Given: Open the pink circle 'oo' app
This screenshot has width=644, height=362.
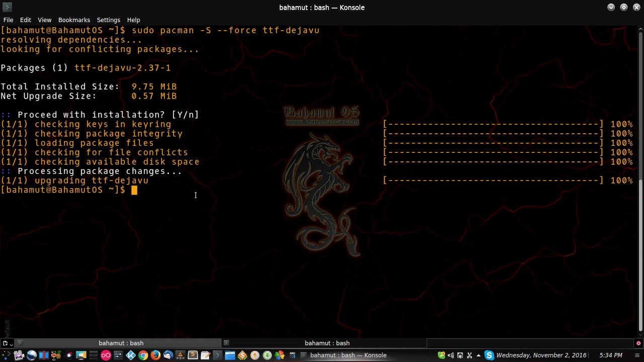Looking at the screenshot, I should point(106,355).
